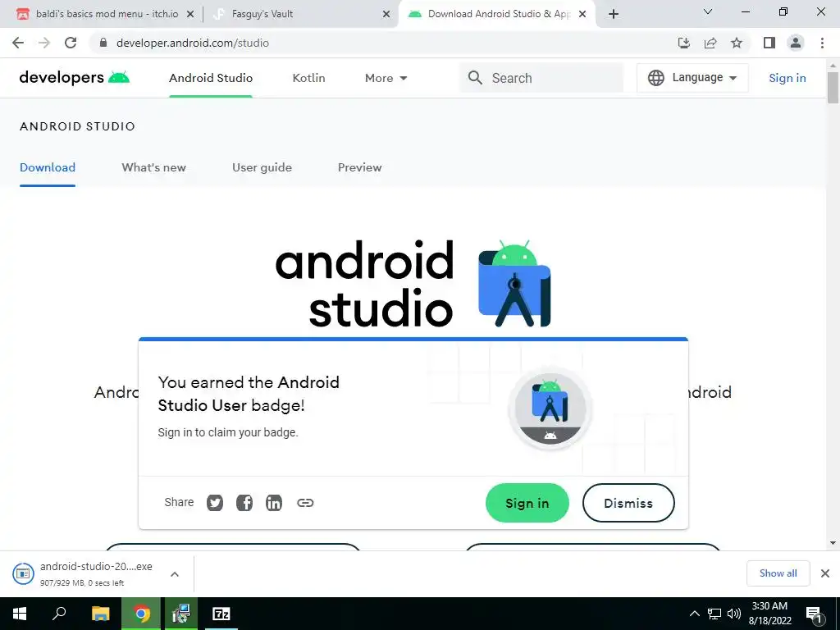840x630 pixels.
Task: Click the Sign in link in header
Action: click(787, 78)
